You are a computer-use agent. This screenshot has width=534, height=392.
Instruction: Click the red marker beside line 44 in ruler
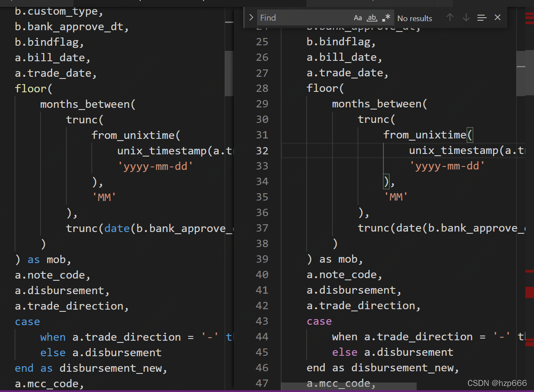click(x=529, y=339)
